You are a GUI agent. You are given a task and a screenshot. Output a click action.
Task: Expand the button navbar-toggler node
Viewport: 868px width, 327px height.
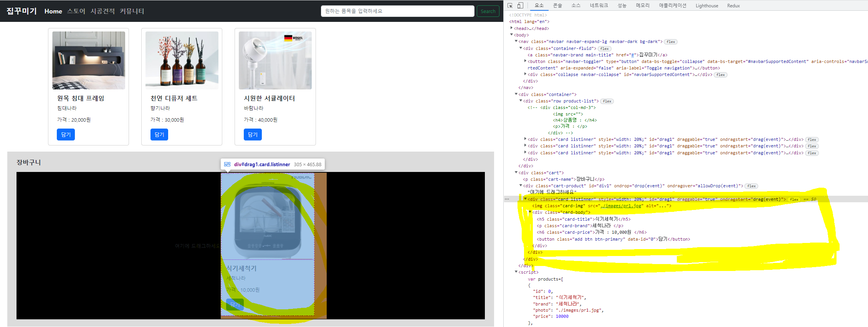point(525,61)
